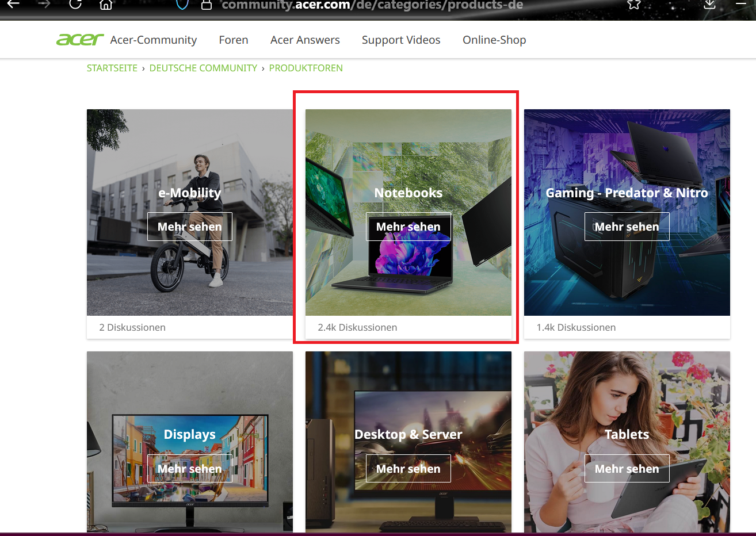The width and height of the screenshot is (756, 536).
Task: Click Mehr sehen under Displays
Action: click(190, 469)
